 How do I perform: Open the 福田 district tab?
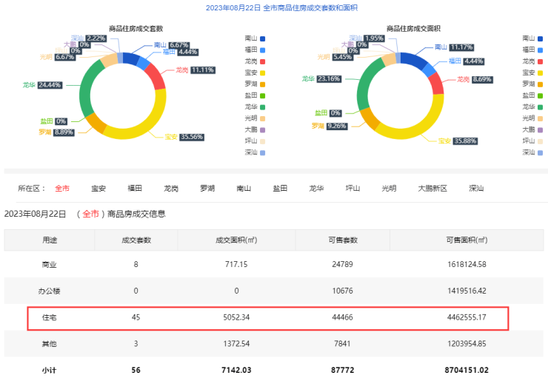[x=135, y=189]
